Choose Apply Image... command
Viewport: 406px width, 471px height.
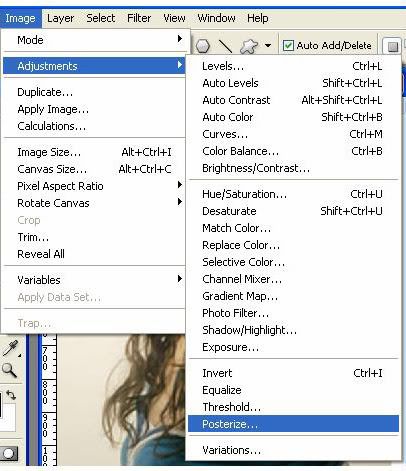(x=94, y=109)
